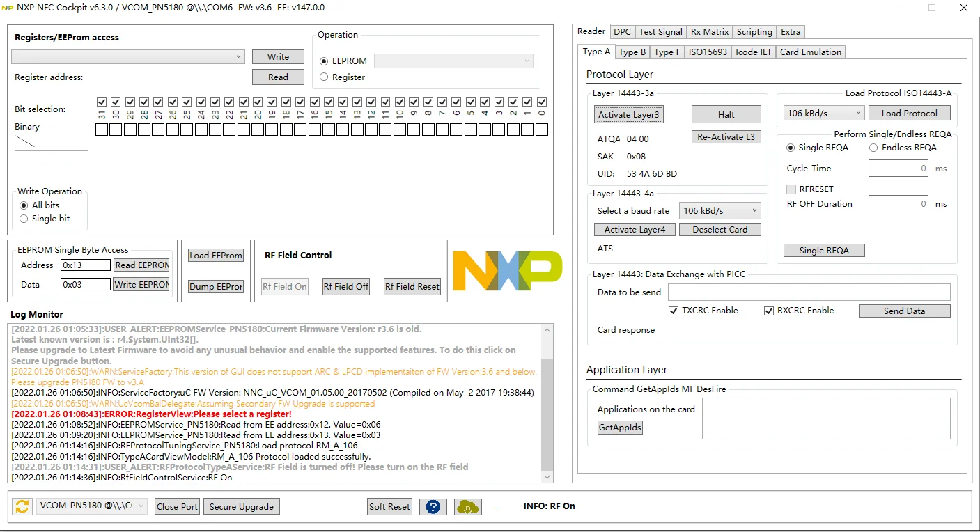
Task: Click the EEPROM Address input field
Action: click(86, 265)
